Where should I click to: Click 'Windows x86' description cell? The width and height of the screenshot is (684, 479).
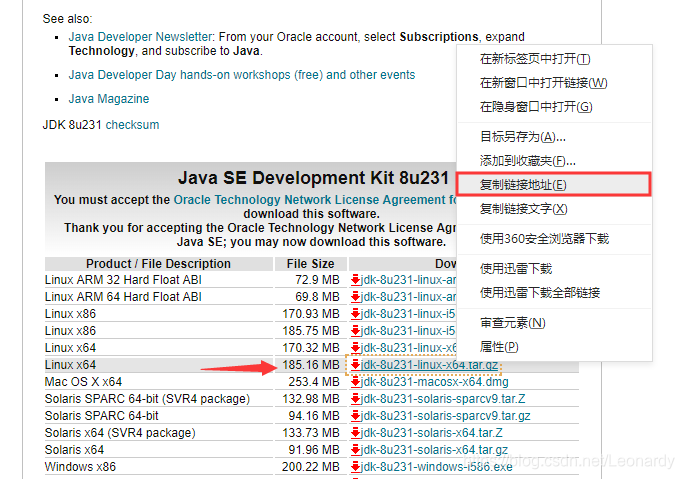tap(80, 467)
